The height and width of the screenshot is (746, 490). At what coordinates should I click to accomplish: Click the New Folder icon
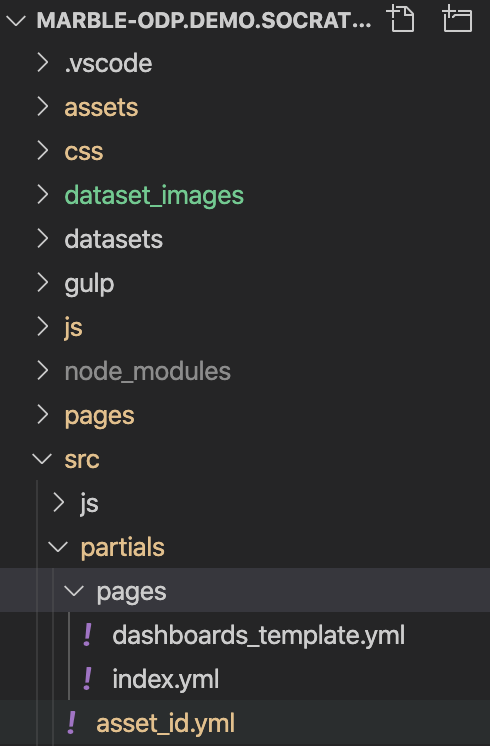pos(457,19)
